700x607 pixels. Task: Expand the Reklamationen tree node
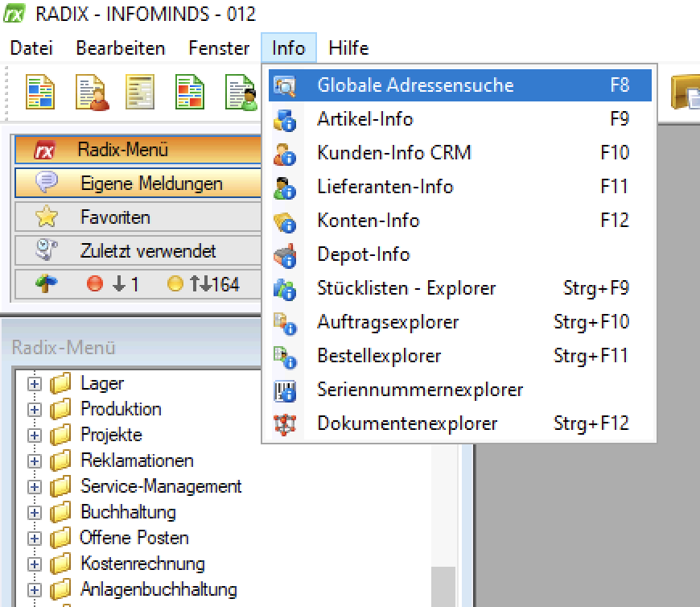pos(35,461)
